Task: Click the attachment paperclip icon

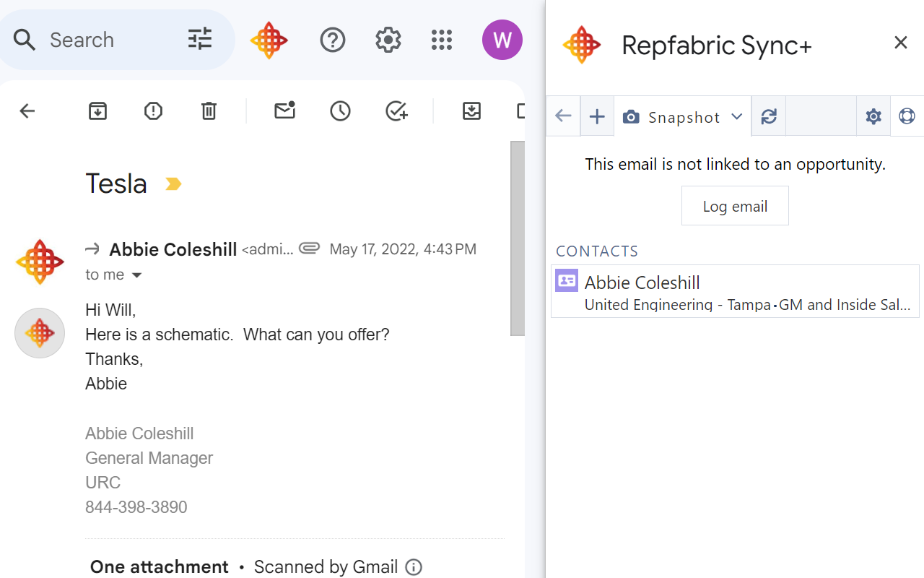Action: click(310, 249)
